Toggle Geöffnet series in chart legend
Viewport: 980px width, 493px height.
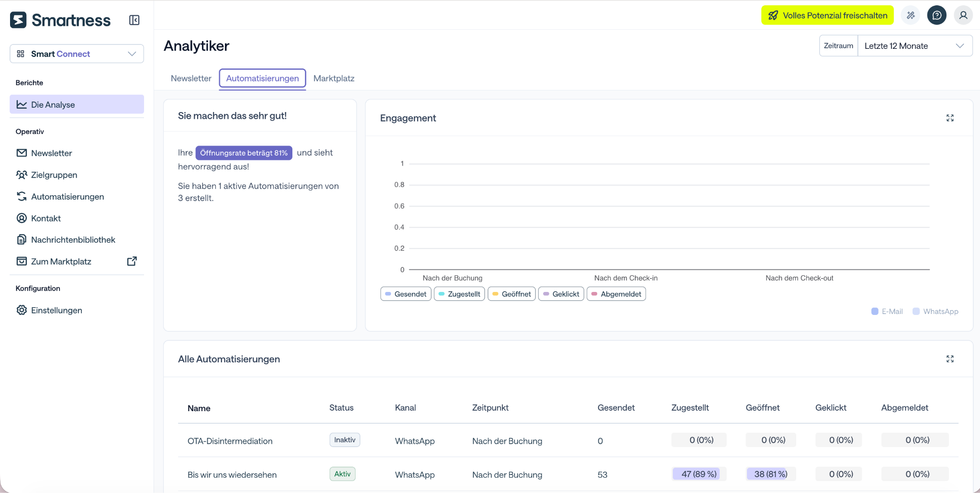coord(512,294)
